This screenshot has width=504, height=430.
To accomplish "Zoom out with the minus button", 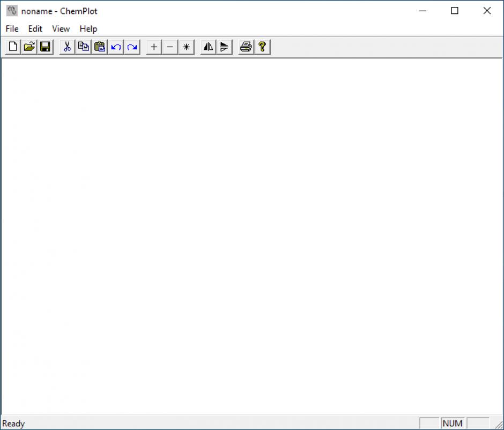I will pos(170,47).
